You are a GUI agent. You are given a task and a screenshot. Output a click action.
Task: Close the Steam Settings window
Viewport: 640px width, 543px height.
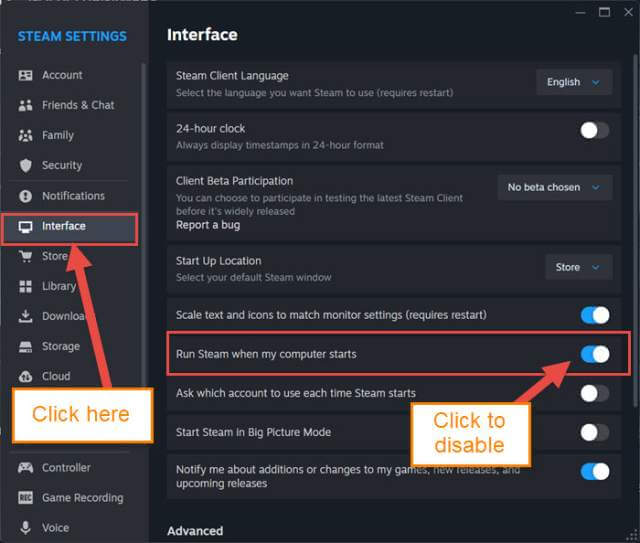(629, 12)
